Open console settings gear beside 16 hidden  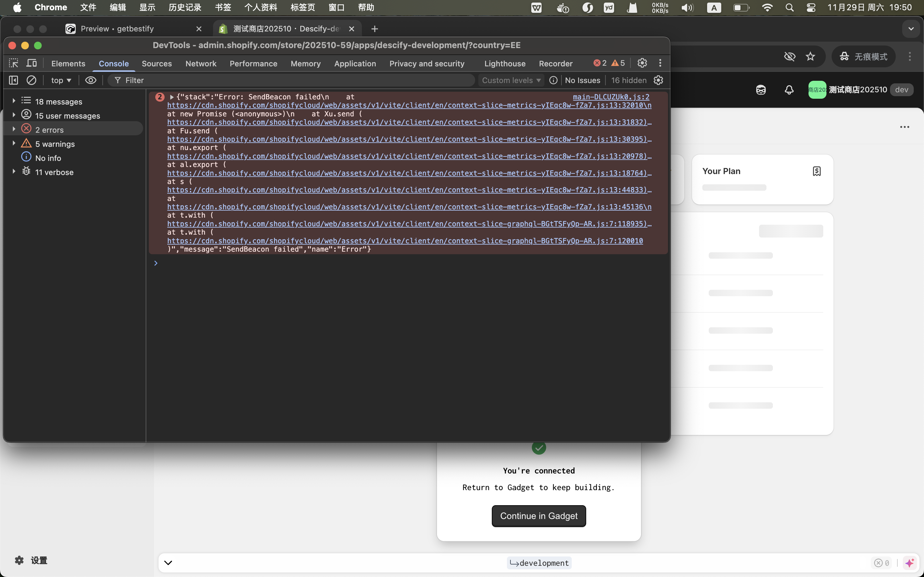point(658,80)
